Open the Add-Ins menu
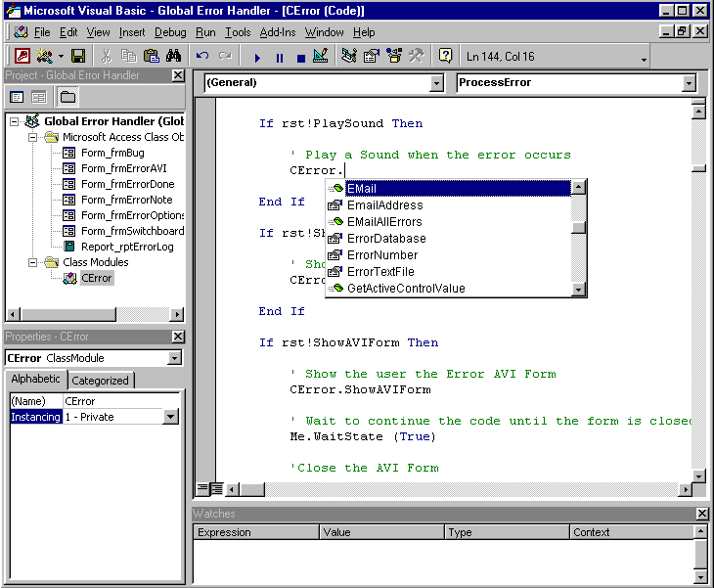714x588 pixels. click(278, 32)
